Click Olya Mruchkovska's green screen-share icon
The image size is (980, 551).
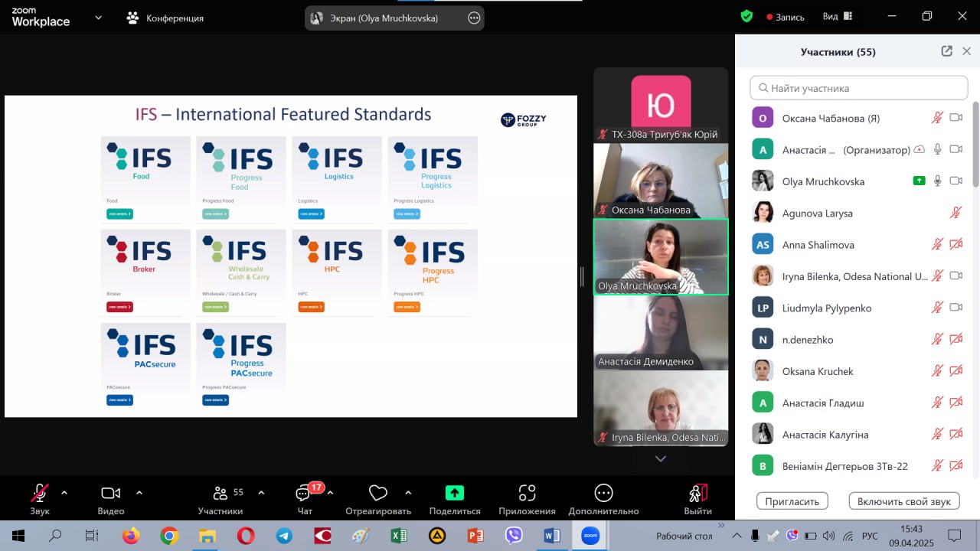coord(920,181)
